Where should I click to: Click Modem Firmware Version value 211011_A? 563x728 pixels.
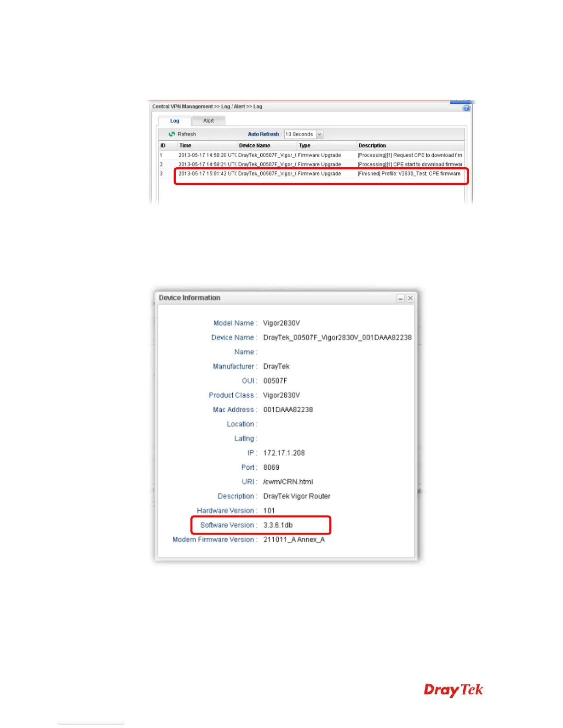294,540
